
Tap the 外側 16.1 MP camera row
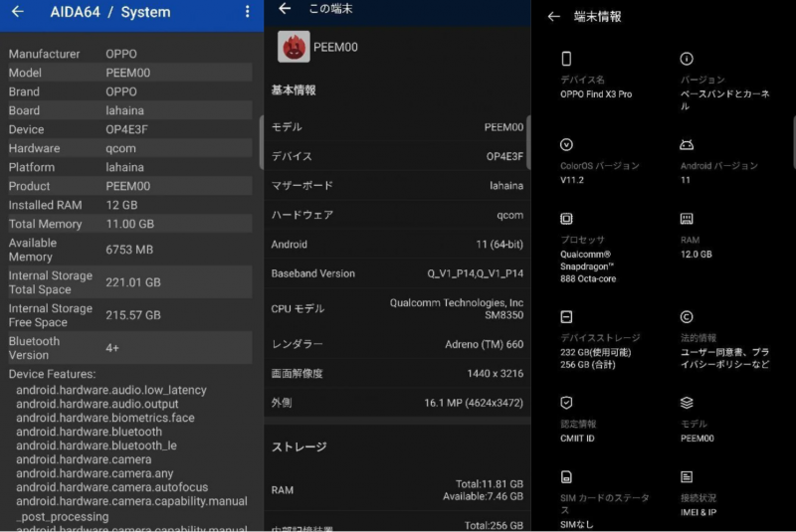pyautogui.click(x=397, y=403)
